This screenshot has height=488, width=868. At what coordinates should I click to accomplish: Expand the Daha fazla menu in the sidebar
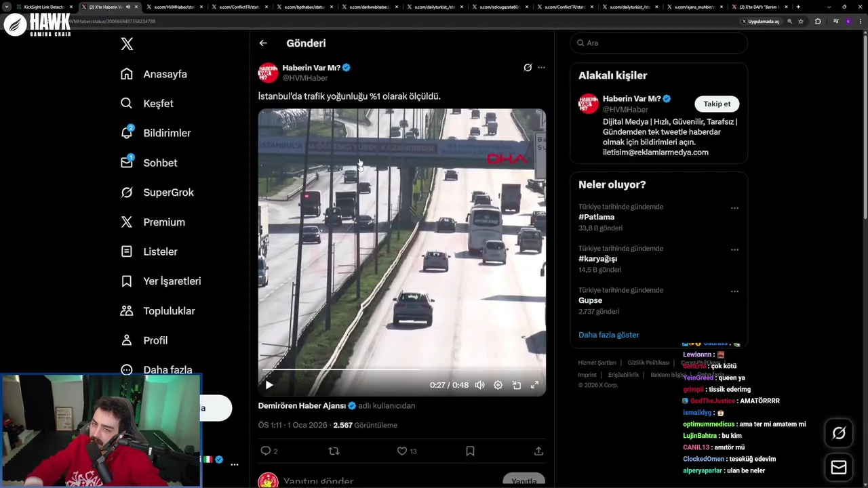156,369
